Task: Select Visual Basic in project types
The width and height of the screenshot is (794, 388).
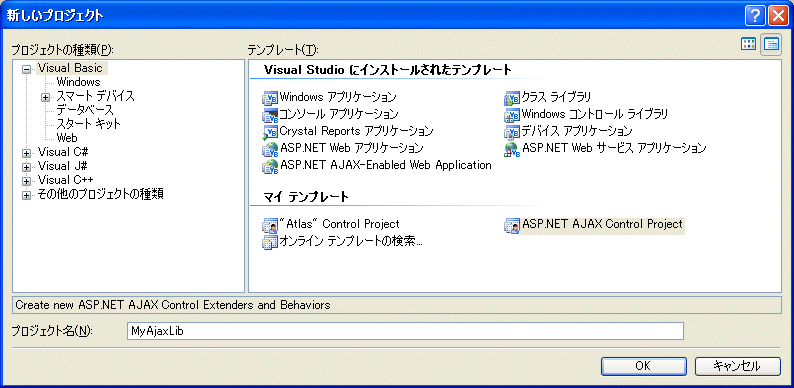Action: [x=71, y=68]
